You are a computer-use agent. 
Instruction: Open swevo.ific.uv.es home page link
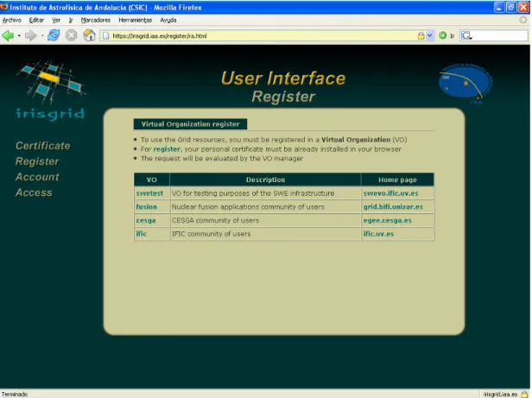point(391,193)
